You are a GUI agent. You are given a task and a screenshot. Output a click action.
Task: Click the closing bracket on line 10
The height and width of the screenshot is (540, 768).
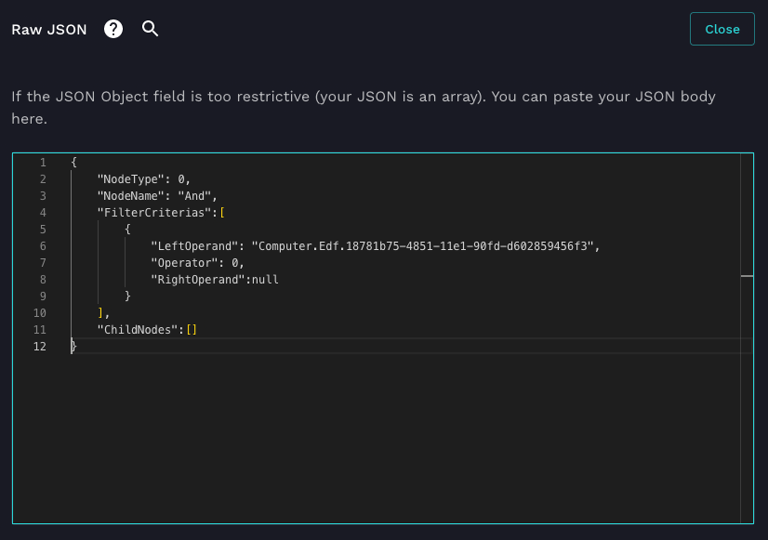[100, 313]
